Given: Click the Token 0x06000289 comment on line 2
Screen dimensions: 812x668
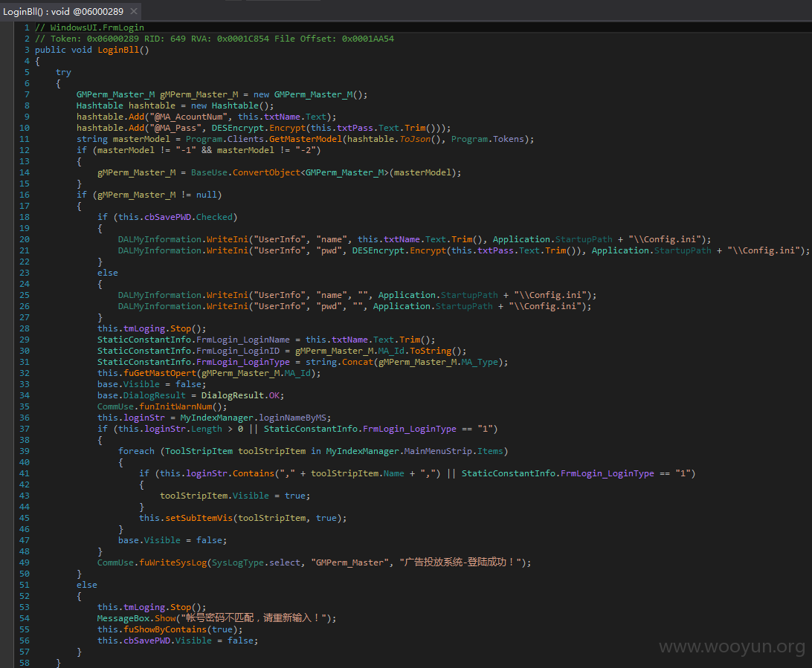Looking at the screenshot, I should [x=214, y=39].
